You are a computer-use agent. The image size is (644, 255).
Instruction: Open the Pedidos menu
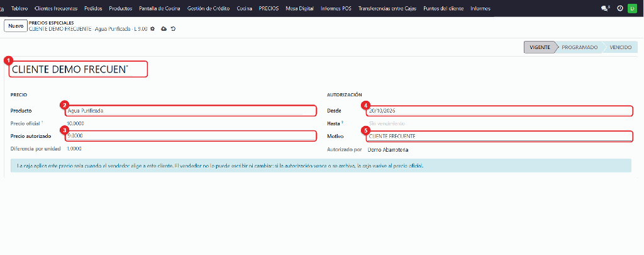93,8
